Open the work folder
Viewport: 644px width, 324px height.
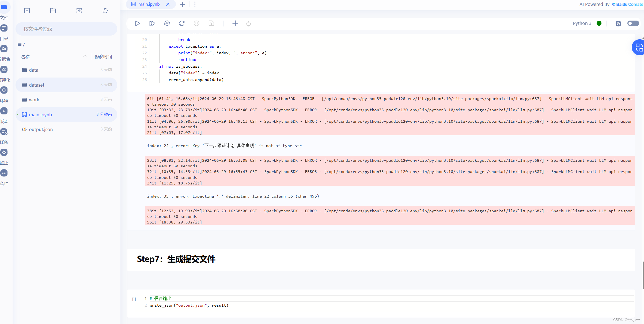(66, 100)
